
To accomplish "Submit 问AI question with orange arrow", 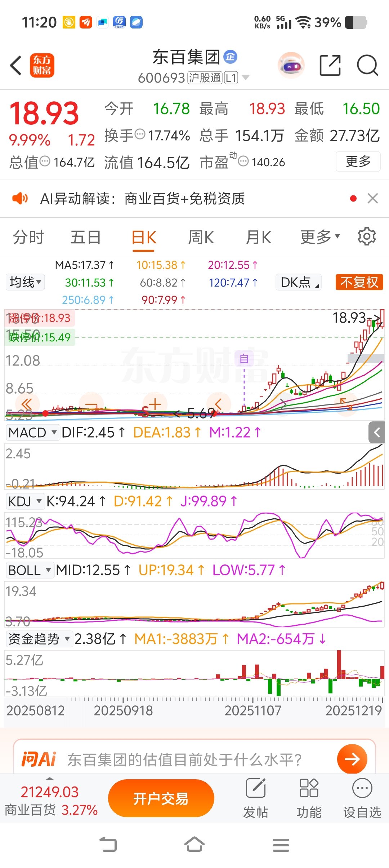I will tap(352, 759).
